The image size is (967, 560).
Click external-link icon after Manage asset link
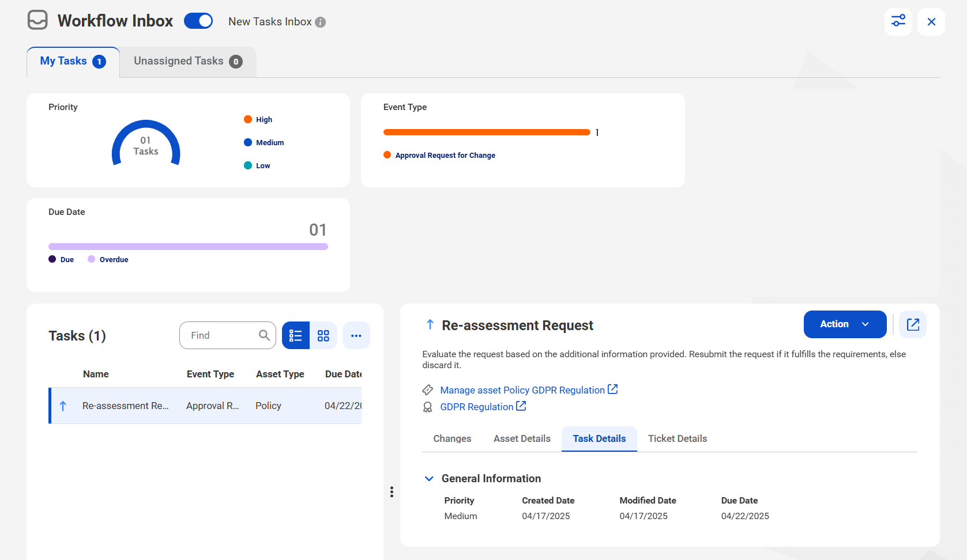[612, 389]
